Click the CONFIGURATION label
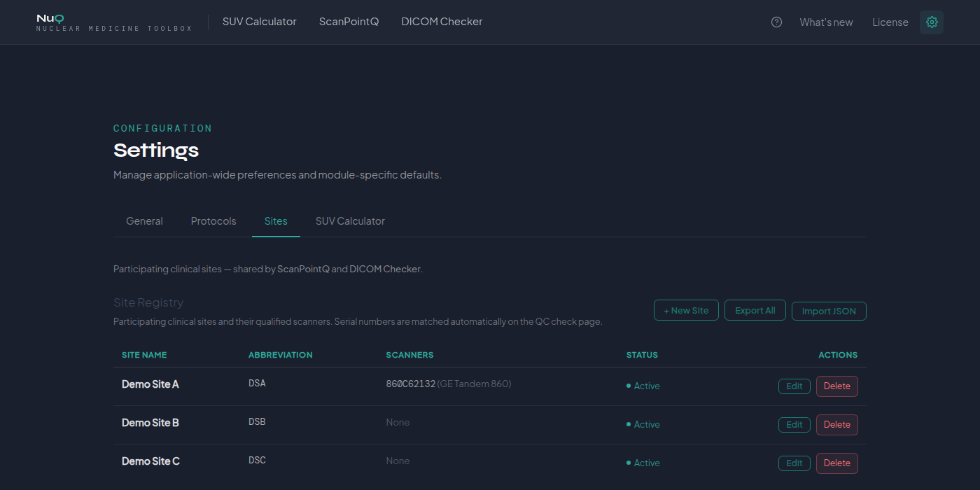This screenshot has height=490, width=980. 162,128
